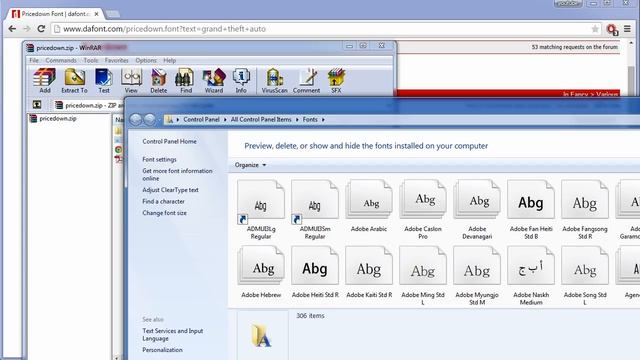Open Info in WinRAR toolbar

pyautogui.click(x=241, y=81)
